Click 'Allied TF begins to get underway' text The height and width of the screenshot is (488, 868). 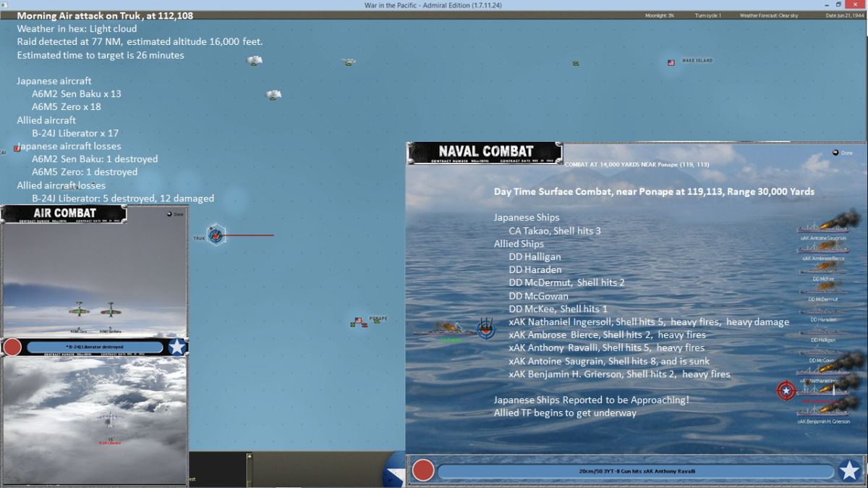565,413
